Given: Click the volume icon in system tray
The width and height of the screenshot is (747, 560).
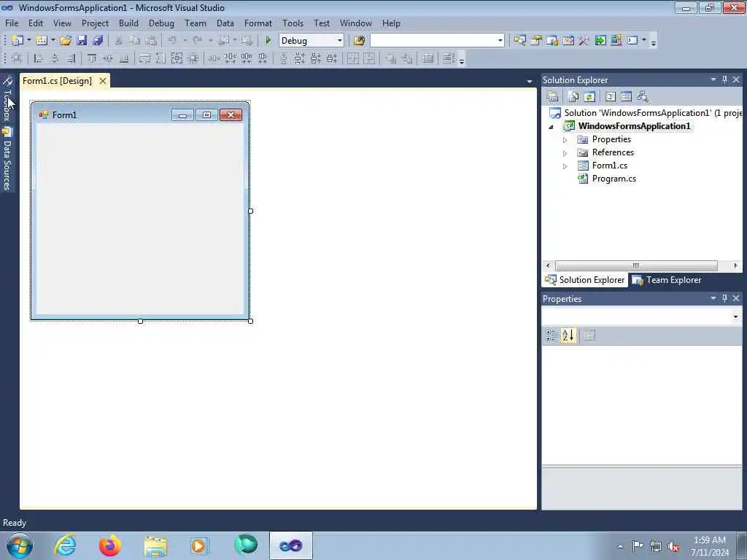Looking at the screenshot, I should click(673, 546).
